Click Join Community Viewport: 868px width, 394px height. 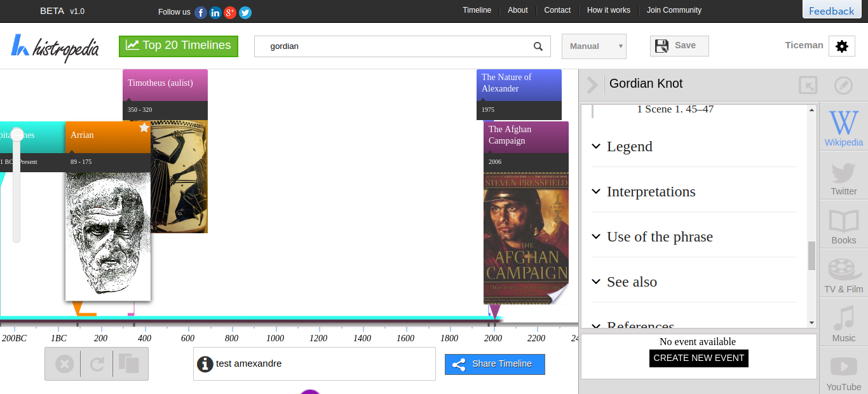pyautogui.click(x=674, y=10)
